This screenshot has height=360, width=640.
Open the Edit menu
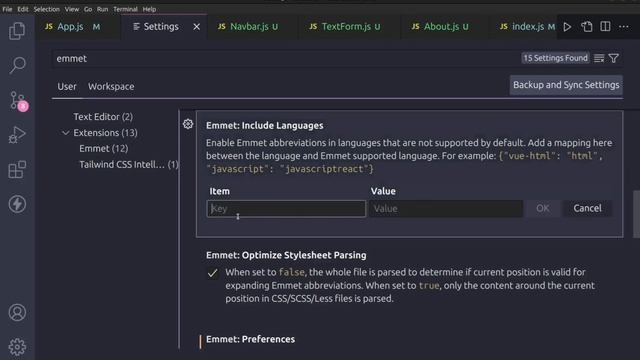(x=23, y=9)
